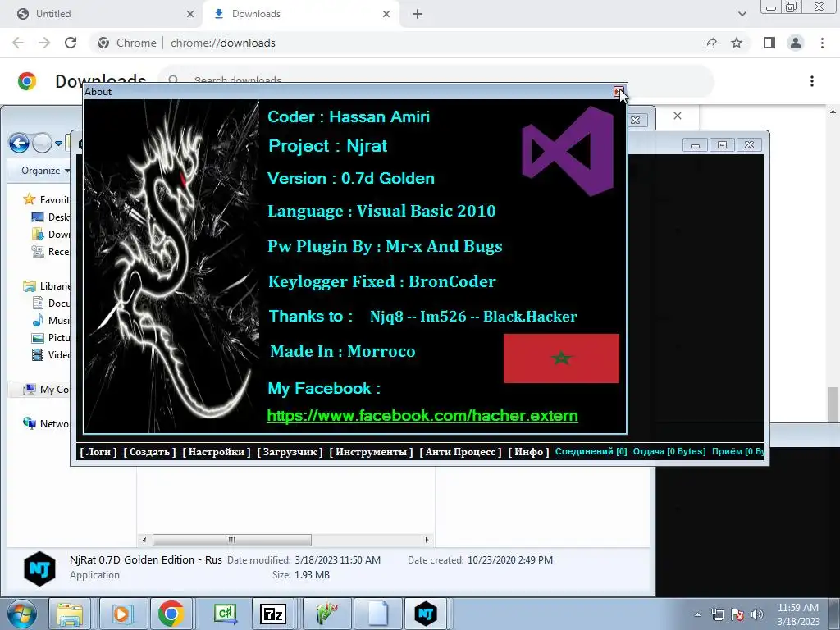Open 7-Zip from taskbar

(272, 614)
